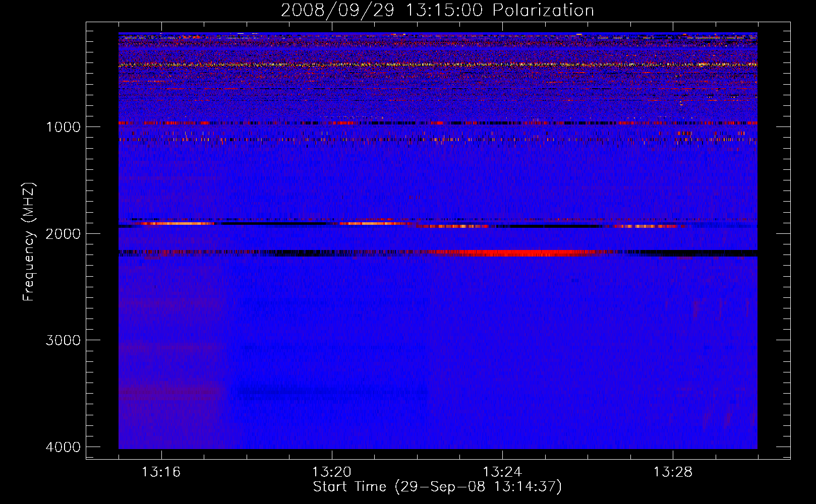Click the 13:24 time tick label
816x504 pixels.
pos(502,472)
